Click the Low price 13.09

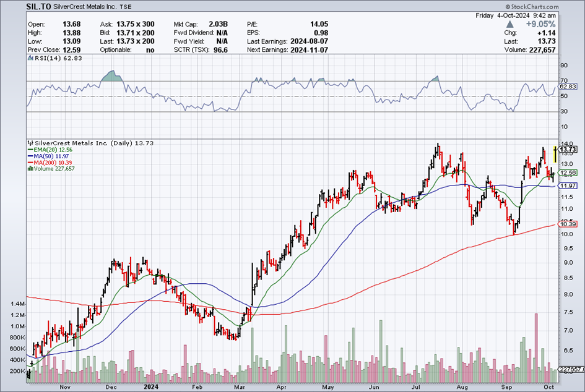(x=72, y=41)
